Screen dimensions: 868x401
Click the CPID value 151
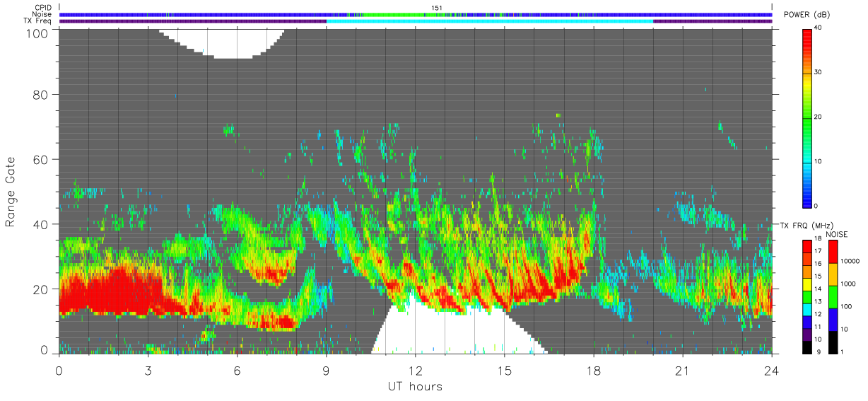436,8
